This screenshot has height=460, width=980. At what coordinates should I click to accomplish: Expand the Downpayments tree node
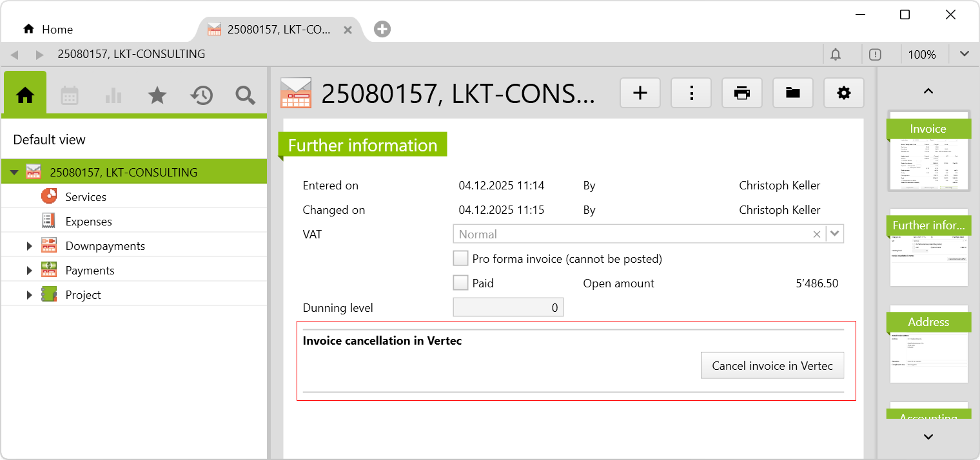point(29,246)
